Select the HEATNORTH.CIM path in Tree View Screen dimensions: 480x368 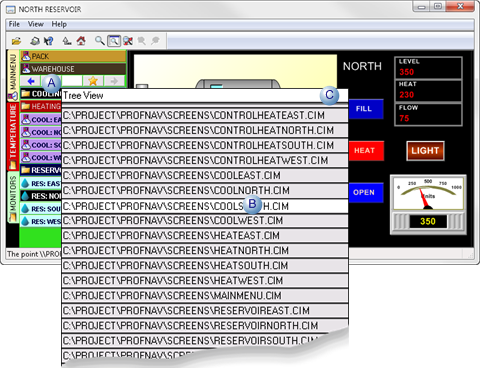pos(205,250)
